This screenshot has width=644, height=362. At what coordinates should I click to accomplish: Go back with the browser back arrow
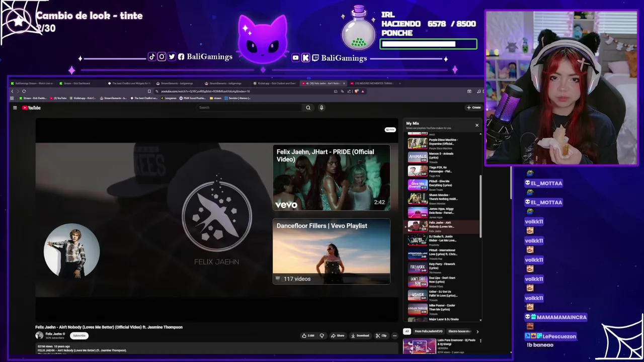click(x=12, y=91)
